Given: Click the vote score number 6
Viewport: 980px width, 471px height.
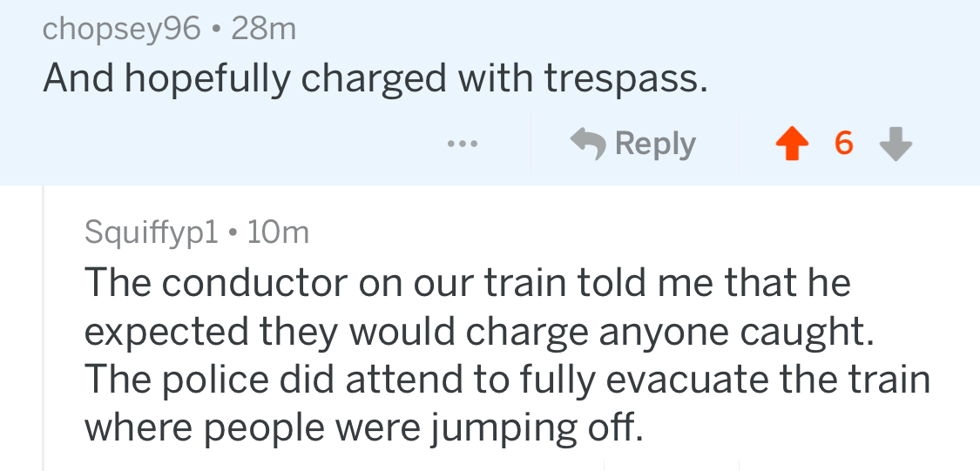Looking at the screenshot, I should pyautogui.click(x=842, y=144).
